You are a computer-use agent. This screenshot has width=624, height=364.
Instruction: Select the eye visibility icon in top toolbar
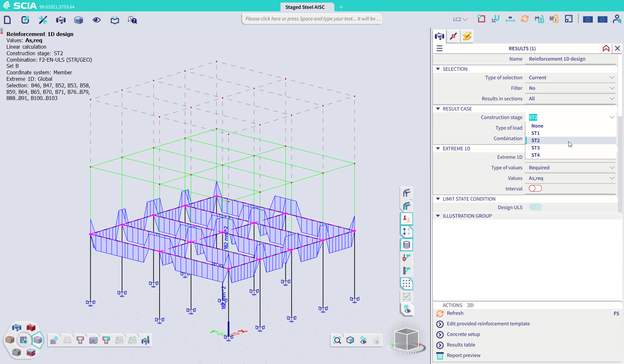pyautogui.click(x=97, y=20)
